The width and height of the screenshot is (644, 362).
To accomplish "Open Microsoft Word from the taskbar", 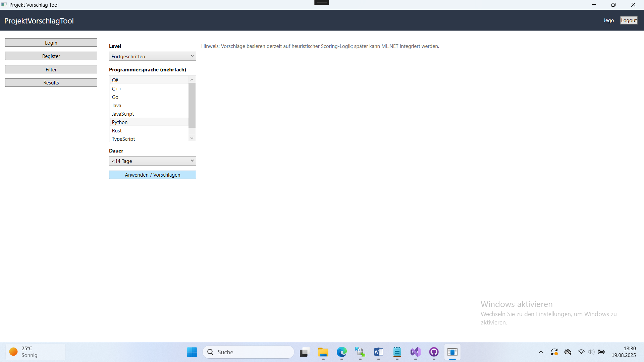I will pos(378,352).
